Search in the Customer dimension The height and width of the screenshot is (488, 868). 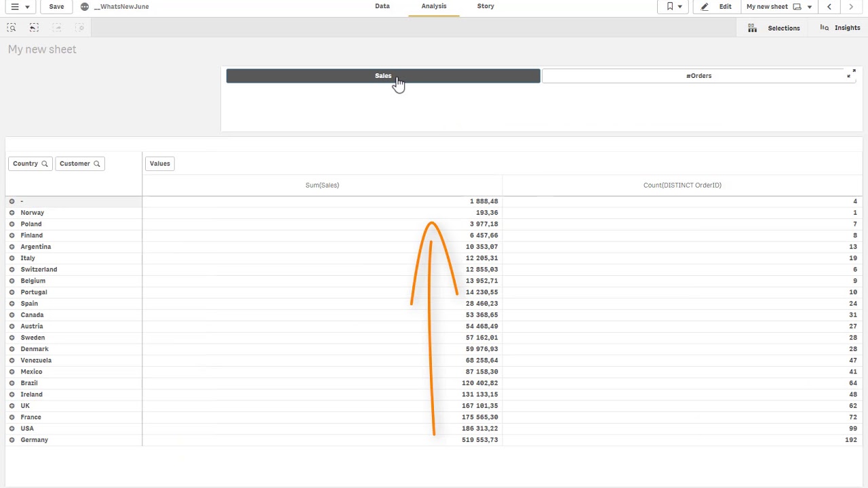(x=96, y=163)
